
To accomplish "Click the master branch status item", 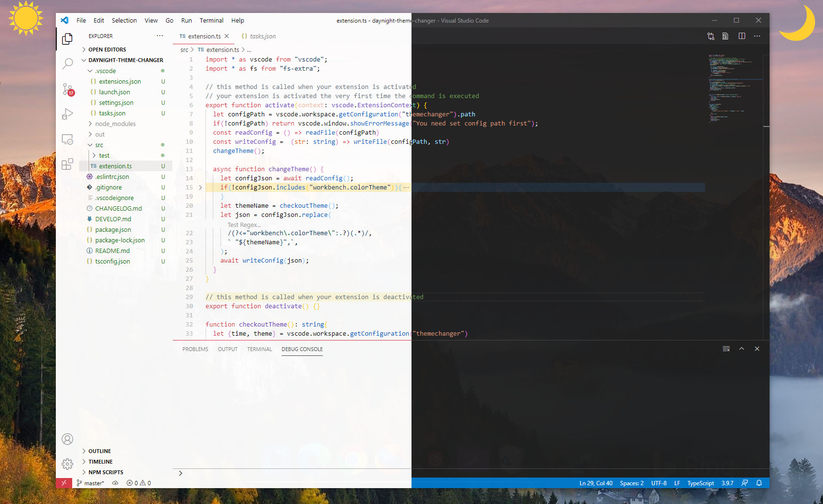I will [90, 483].
